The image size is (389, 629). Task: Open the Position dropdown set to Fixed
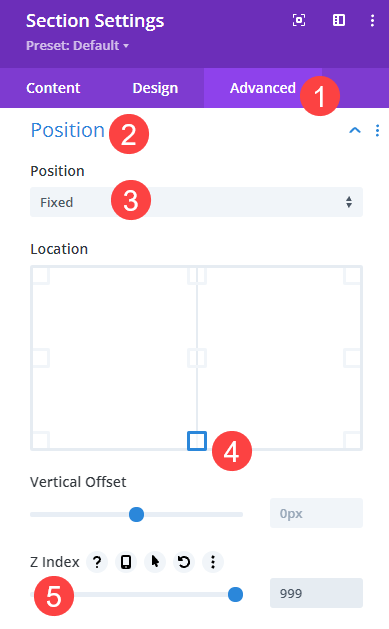[197, 202]
